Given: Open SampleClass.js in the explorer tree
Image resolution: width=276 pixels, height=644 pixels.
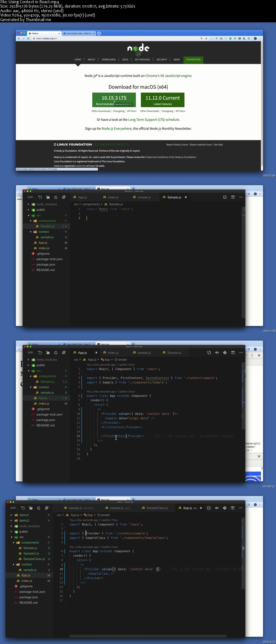Looking at the screenshot, I should click(34, 559).
